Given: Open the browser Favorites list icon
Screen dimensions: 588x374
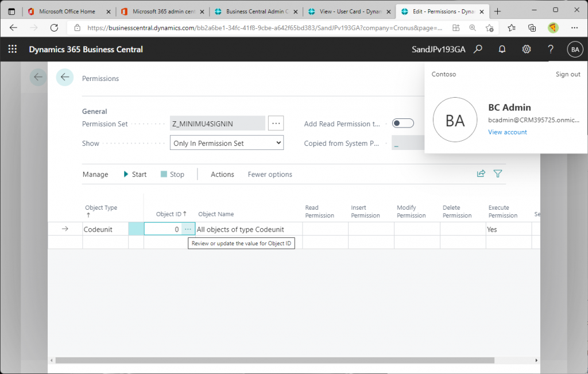Looking at the screenshot, I should pyautogui.click(x=512, y=28).
